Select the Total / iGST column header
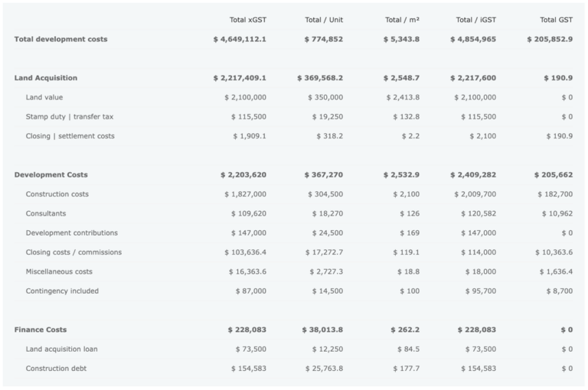Viewport: 588px width, 390px height. 475,19
